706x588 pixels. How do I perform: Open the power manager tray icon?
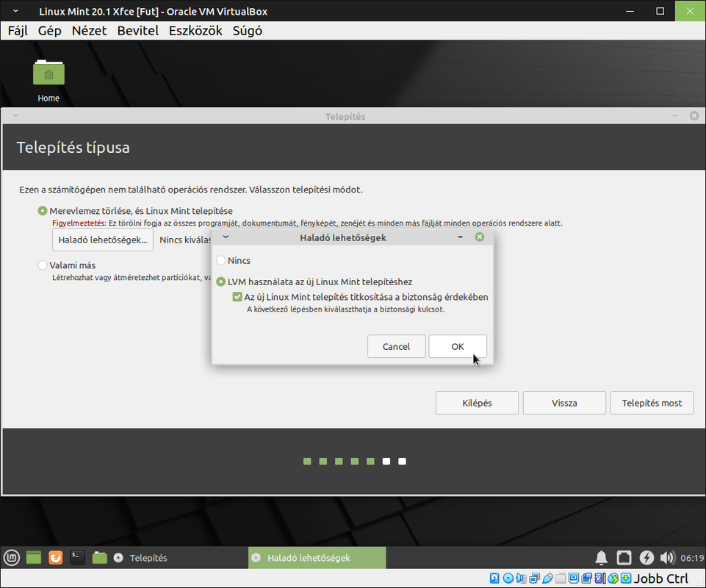(646, 558)
